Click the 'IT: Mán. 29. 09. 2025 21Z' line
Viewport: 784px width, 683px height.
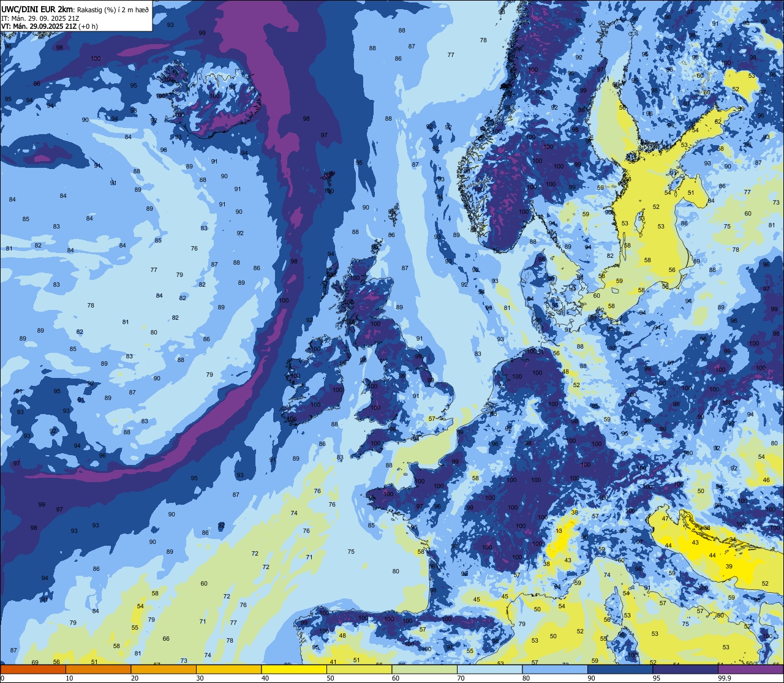pyautogui.click(x=40, y=18)
